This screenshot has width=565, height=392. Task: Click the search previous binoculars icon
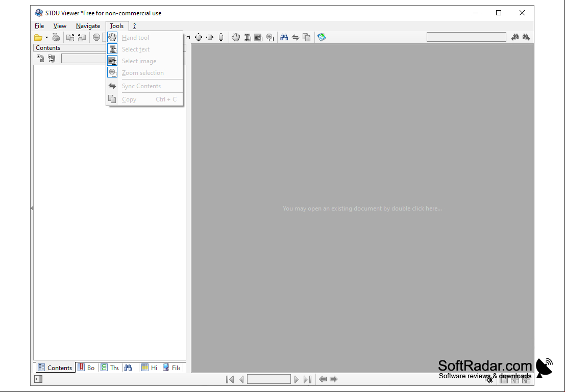[515, 37]
